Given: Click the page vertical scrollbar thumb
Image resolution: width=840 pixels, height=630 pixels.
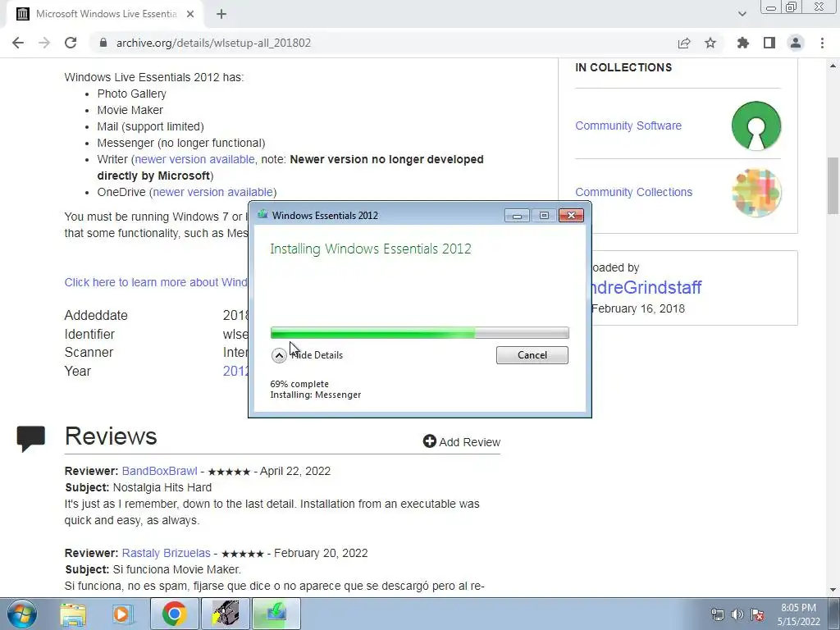Looking at the screenshot, I should tap(833, 185).
